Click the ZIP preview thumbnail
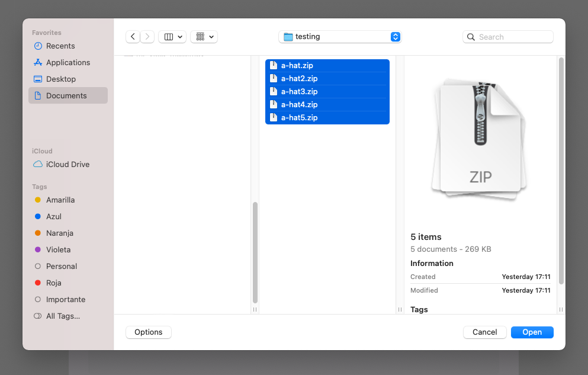This screenshot has width=588, height=375. tap(480, 138)
